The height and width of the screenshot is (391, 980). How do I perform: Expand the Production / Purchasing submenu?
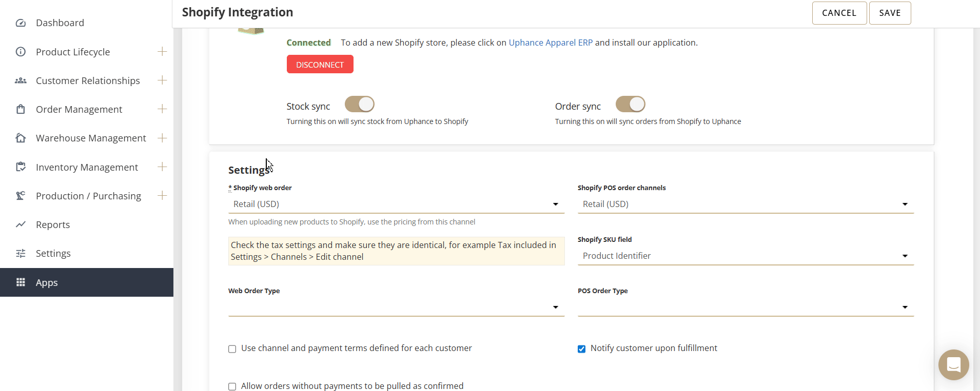pyautogui.click(x=162, y=196)
